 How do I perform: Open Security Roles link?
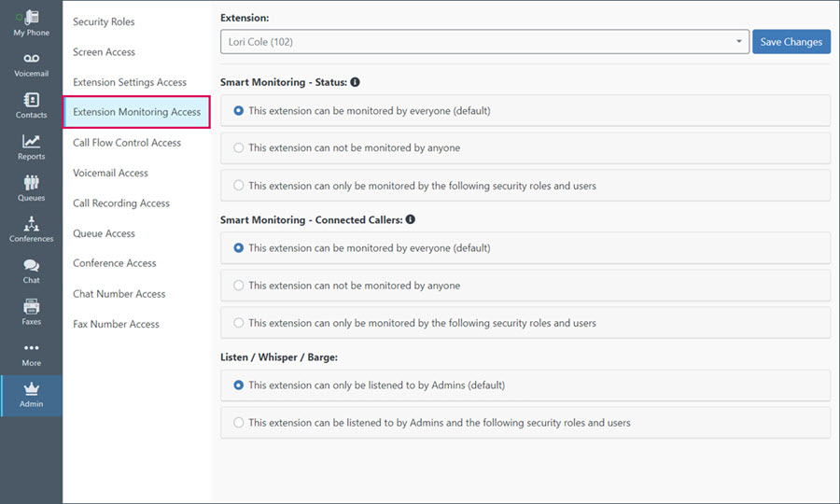pos(104,21)
